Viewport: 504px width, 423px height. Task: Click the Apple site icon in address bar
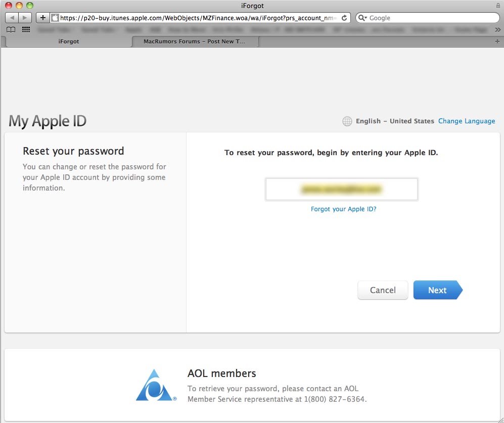pos(55,18)
